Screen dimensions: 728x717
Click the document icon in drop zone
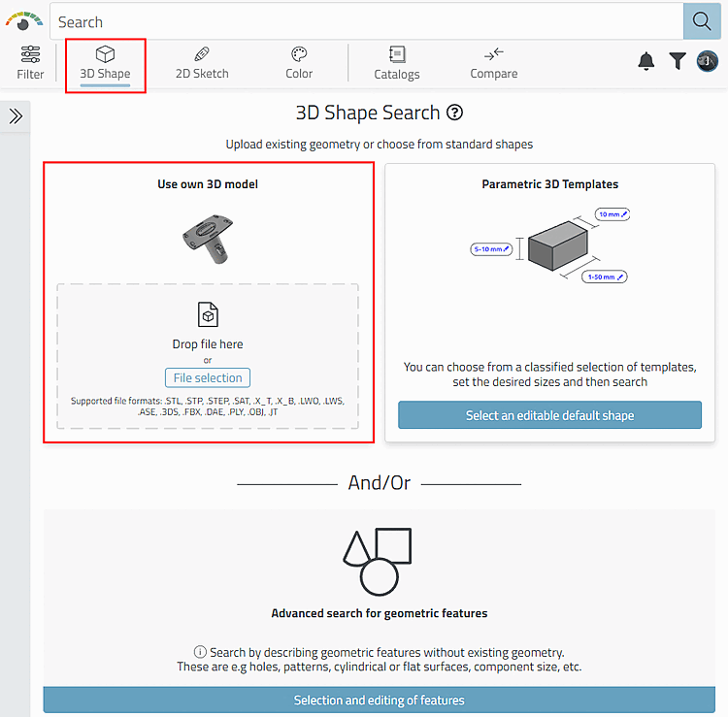[x=208, y=314]
